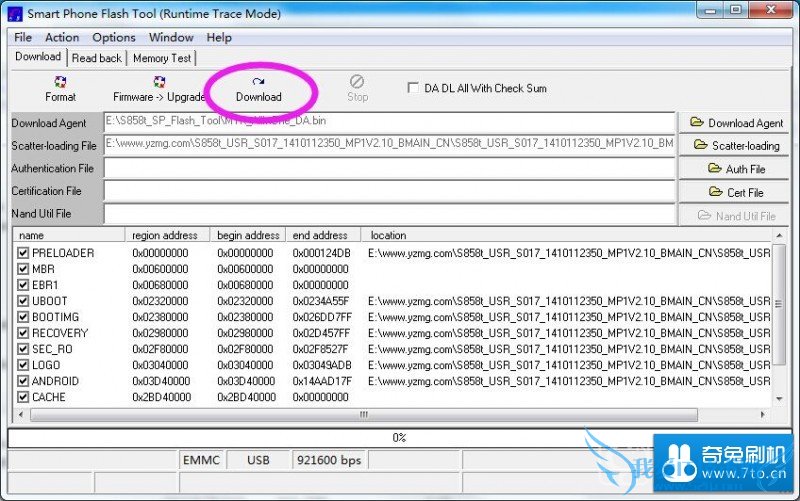The height and width of the screenshot is (501, 800).
Task: Click the Nand Util File button
Action: [735, 216]
